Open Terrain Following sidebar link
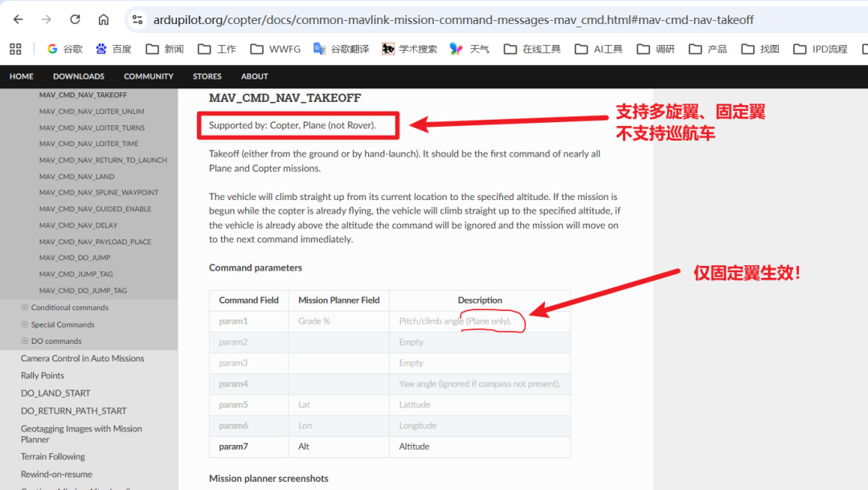 pos(53,457)
